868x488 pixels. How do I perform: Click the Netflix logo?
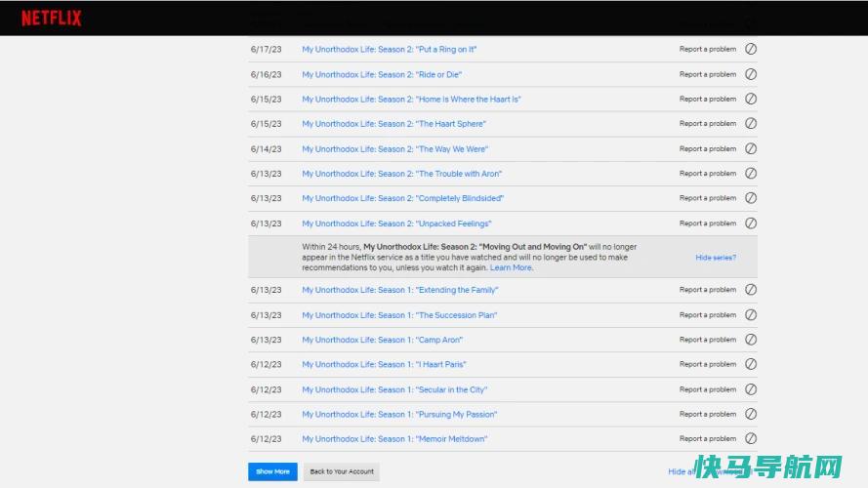point(52,19)
